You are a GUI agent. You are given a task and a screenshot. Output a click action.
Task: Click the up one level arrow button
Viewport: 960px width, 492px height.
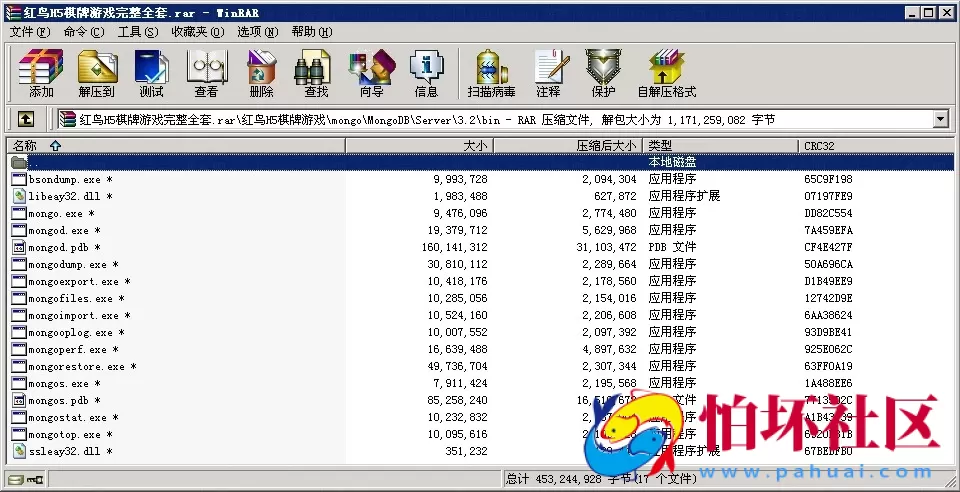(x=25, y=119)
